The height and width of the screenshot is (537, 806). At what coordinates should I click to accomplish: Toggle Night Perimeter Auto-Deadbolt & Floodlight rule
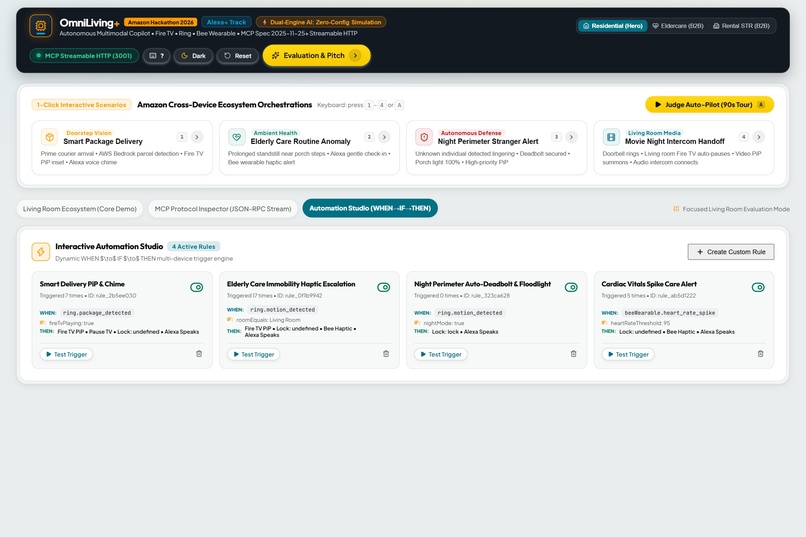point(571,287)
